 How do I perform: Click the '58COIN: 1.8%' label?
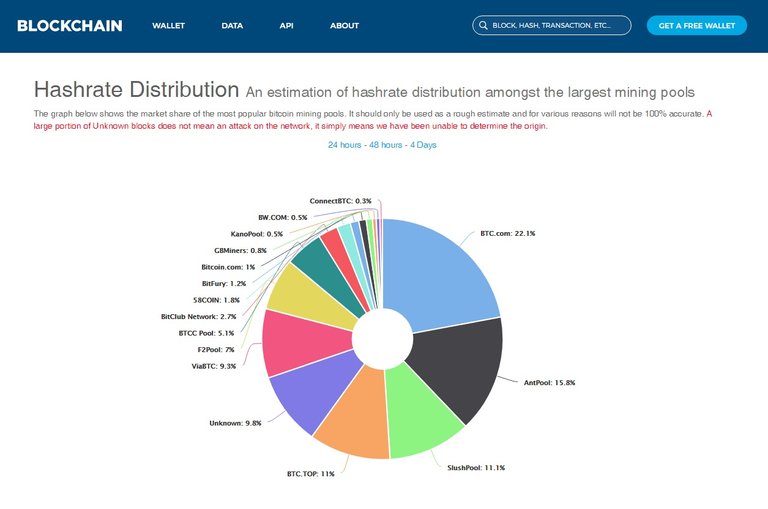point(216,300)
